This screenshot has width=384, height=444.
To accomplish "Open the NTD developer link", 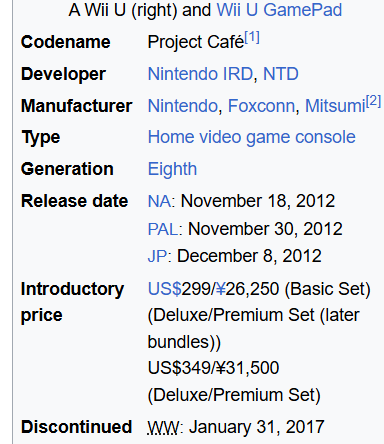I will tap(281, 74).
